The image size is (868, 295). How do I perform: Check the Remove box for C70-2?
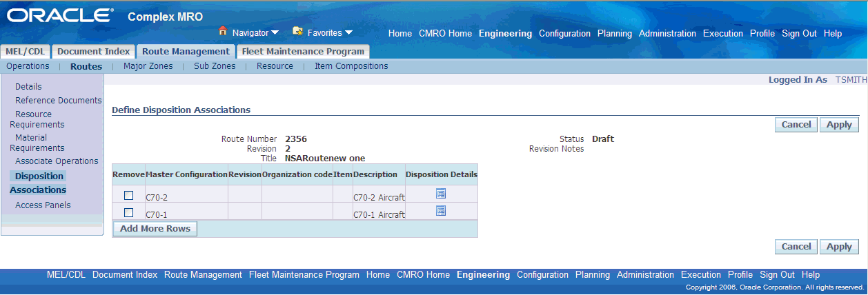(x=128, y=196)
